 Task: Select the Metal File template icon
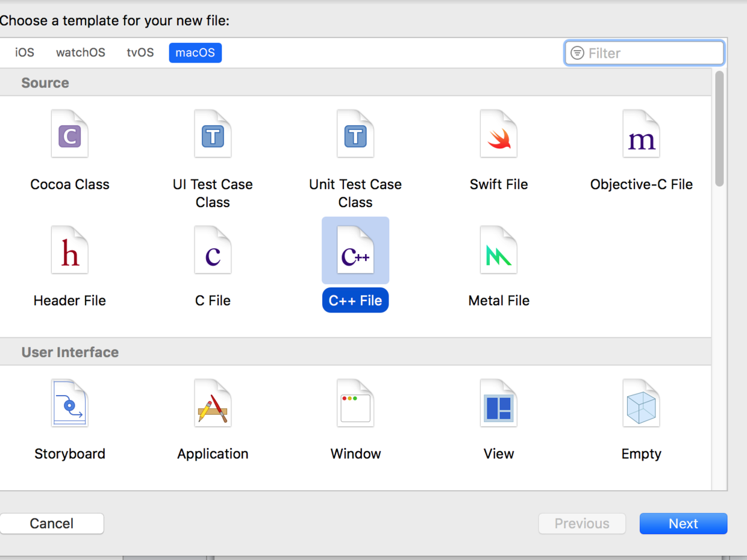pyautogui.click(x=498, y=250)
